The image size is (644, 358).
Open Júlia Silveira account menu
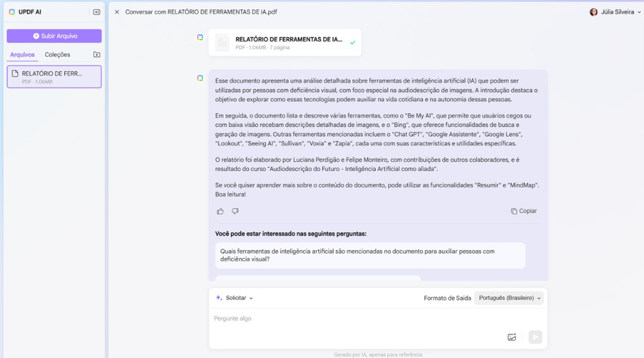coord(615,12)
